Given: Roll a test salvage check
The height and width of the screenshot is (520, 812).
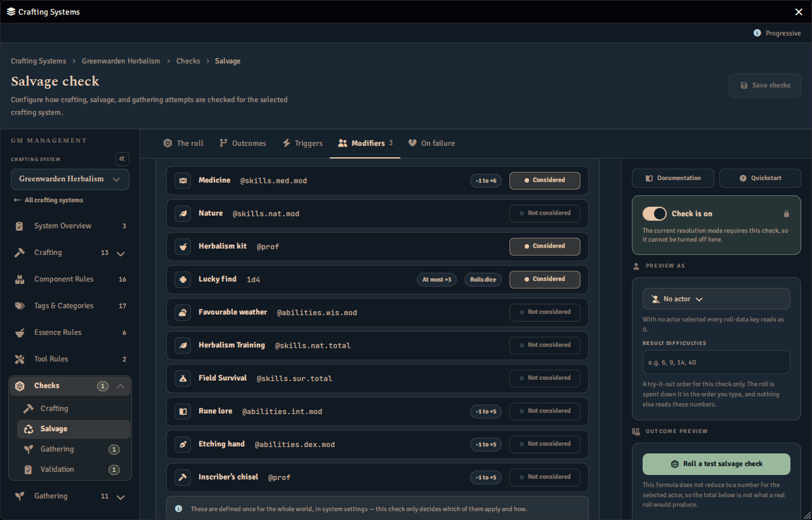Looking at the screenshot, I should tap(716, 464).
